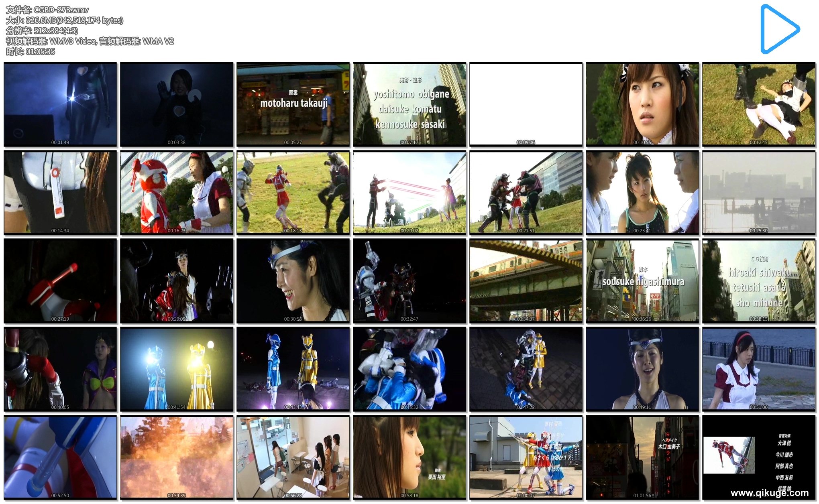Open the thumbnail timestamped 00:01:49

(60, 104)
